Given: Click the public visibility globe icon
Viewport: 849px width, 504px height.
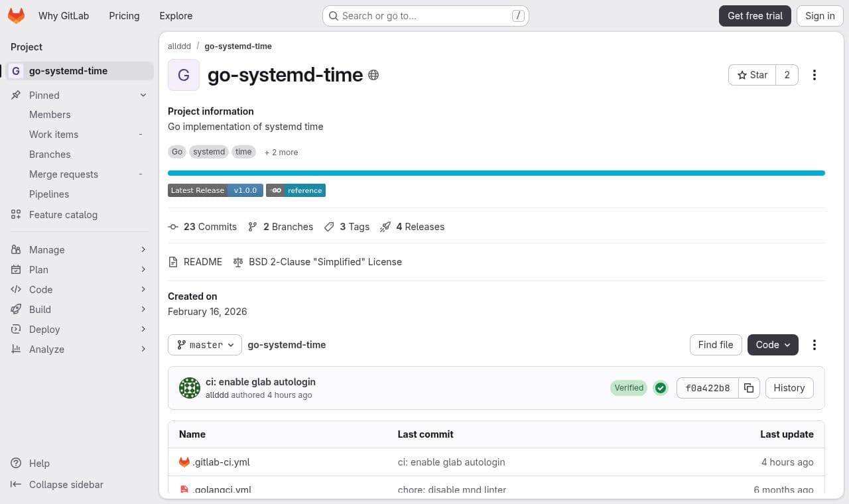Looking at the screenshot, I should (x=373, y=75).
